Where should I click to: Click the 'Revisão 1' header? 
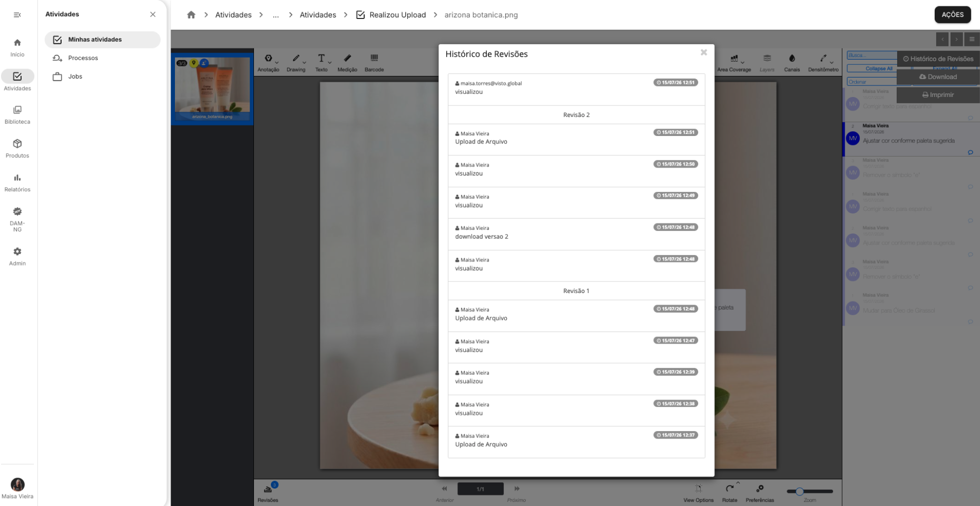(576, 291)
